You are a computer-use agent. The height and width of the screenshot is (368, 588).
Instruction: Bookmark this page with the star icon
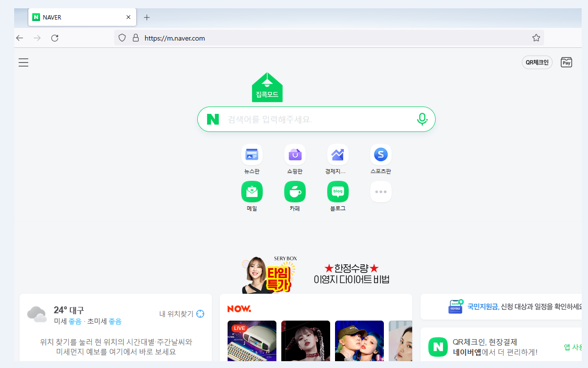click(x=536, y=38)
